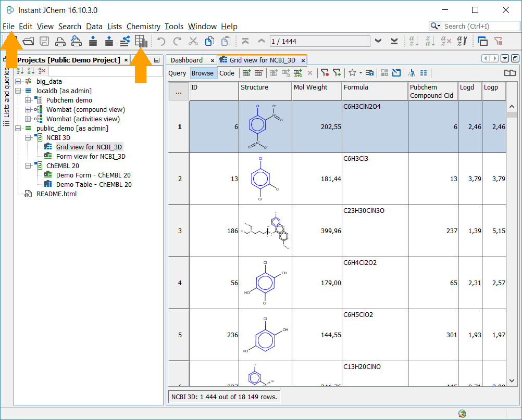The width and height of the screenshot is (522, 420).
Task: Switch to Query mode
Action: [177, 73]
